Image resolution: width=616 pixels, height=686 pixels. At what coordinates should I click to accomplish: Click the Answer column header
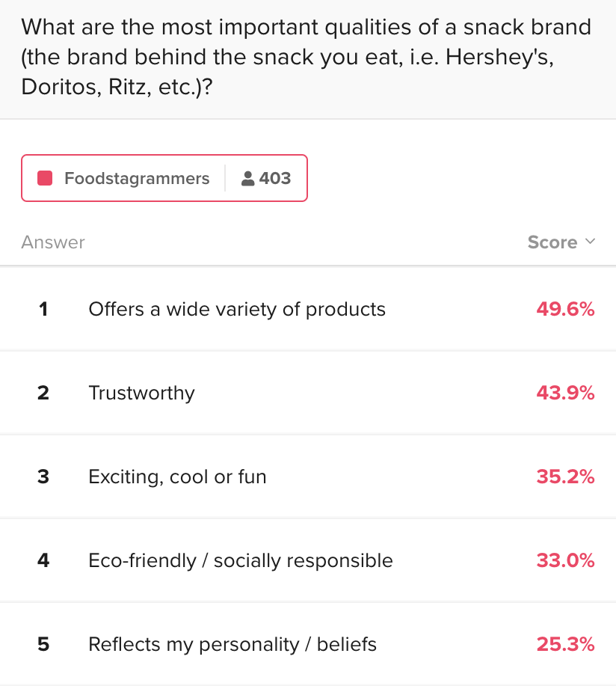pos(53,242)
